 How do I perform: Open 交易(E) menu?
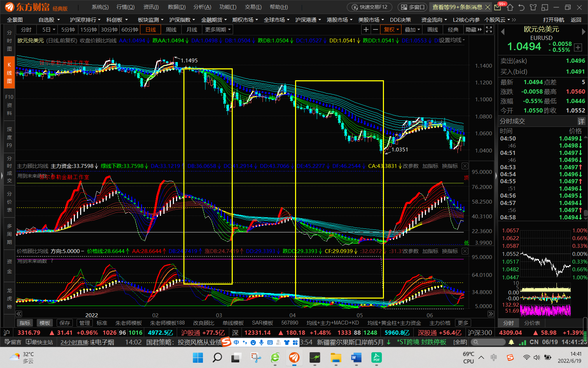(253, 7)
